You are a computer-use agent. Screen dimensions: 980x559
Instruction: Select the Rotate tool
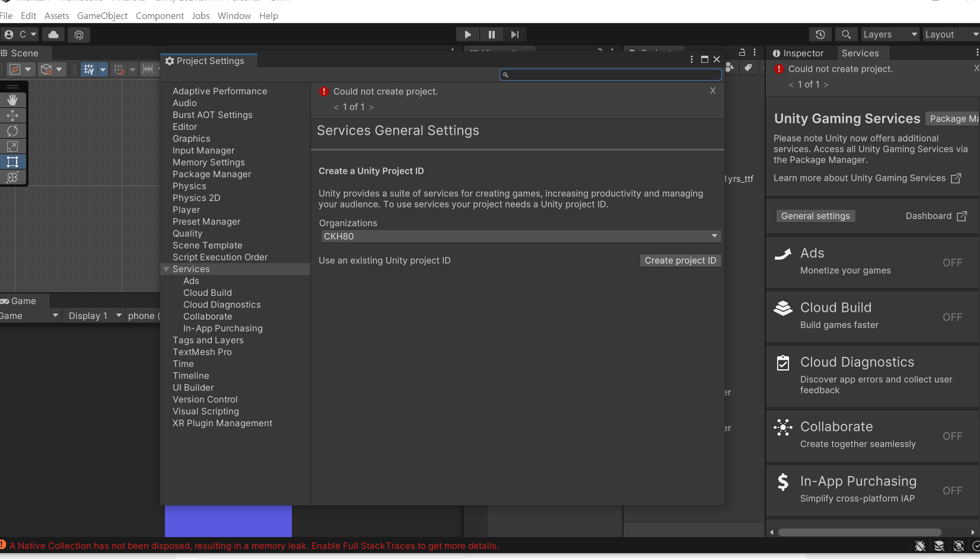point(12,131)
